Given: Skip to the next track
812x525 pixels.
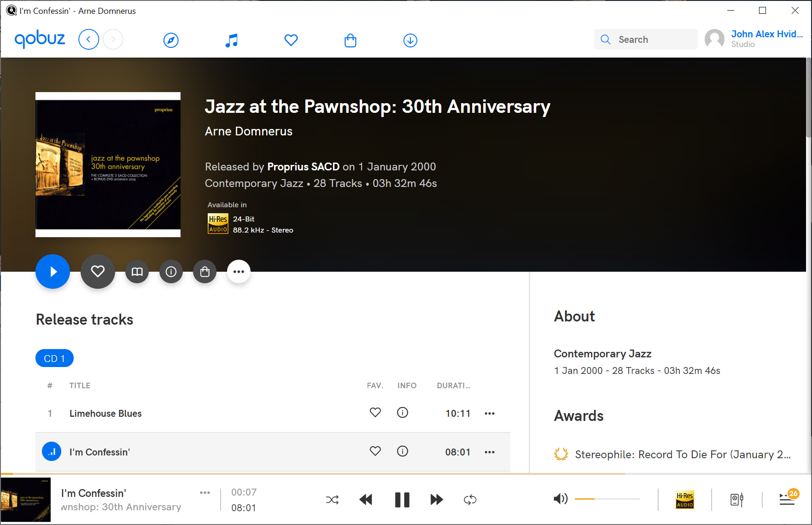Looking at the screenshot, I should [x=437, y=500].
